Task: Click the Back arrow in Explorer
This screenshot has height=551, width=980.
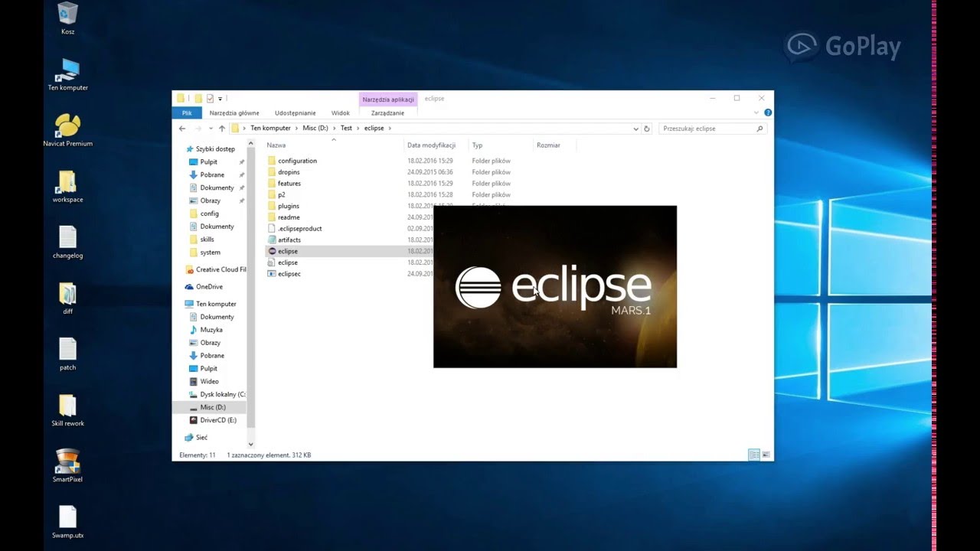Action: 182,129
